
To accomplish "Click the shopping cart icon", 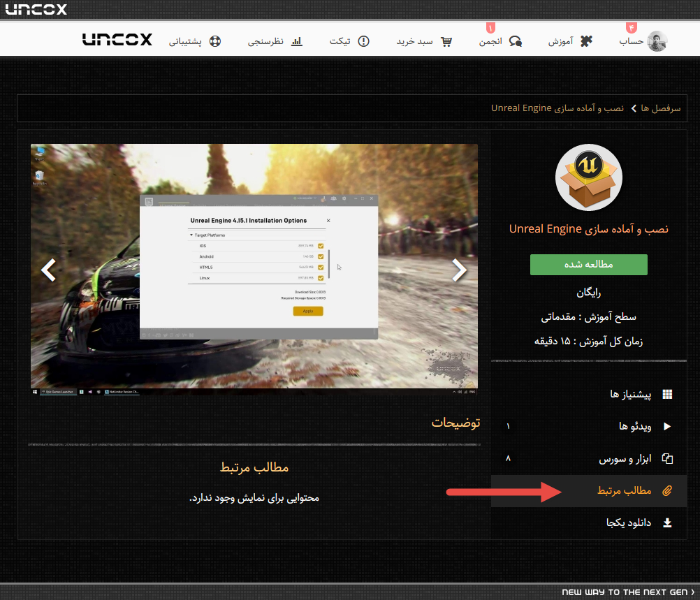I will point(446,41).
